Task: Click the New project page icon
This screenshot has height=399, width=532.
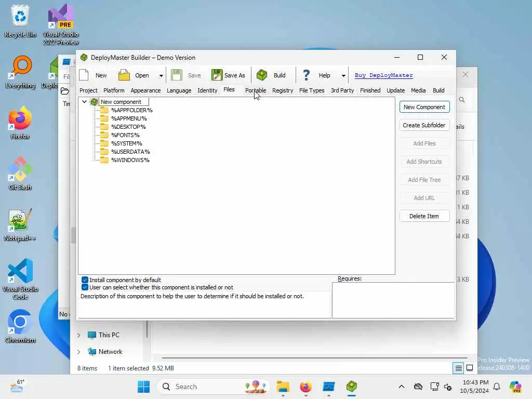Action: coord(84,75)
